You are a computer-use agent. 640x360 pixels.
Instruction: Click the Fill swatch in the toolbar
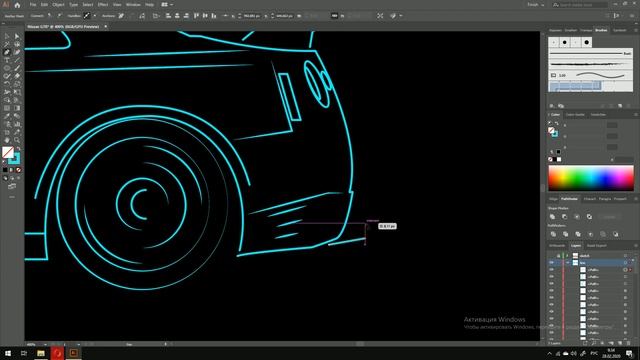point(8,152)
